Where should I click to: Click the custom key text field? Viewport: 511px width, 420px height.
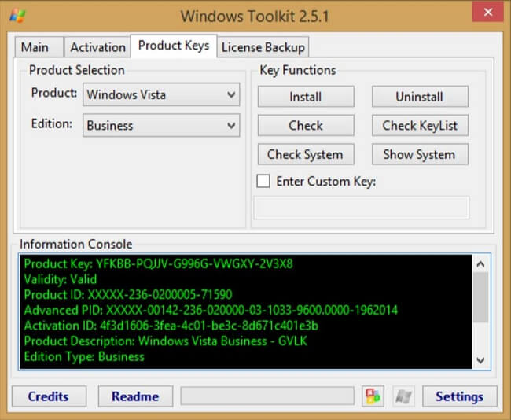pos(362,208)
